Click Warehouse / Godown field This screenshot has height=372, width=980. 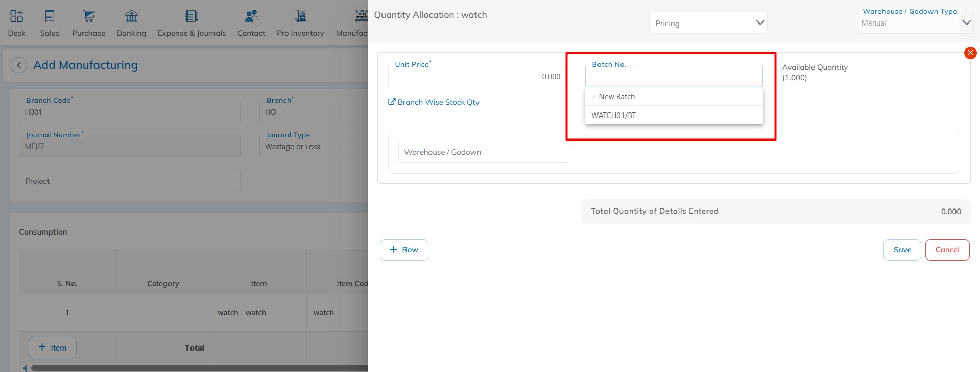click(484, 152)
